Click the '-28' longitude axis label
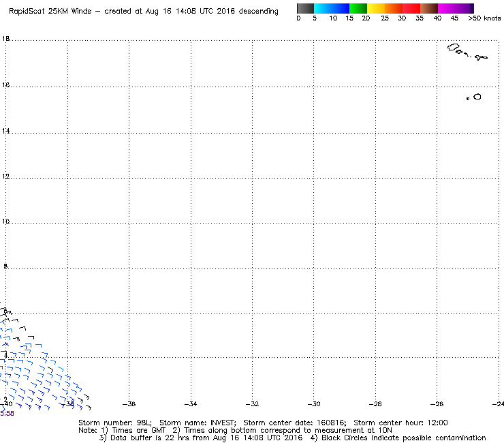Viewport: 504px width, 443px height. point(375,404)
